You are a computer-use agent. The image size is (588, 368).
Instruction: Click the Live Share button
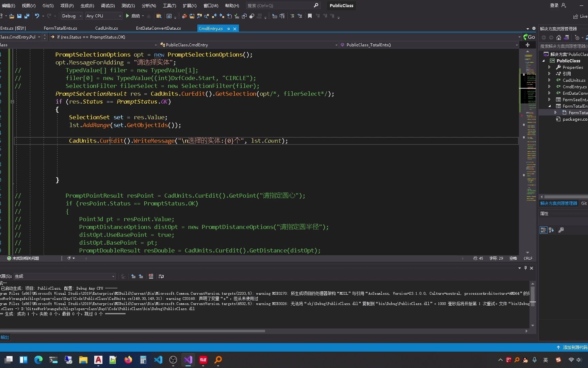click(580, 16)
